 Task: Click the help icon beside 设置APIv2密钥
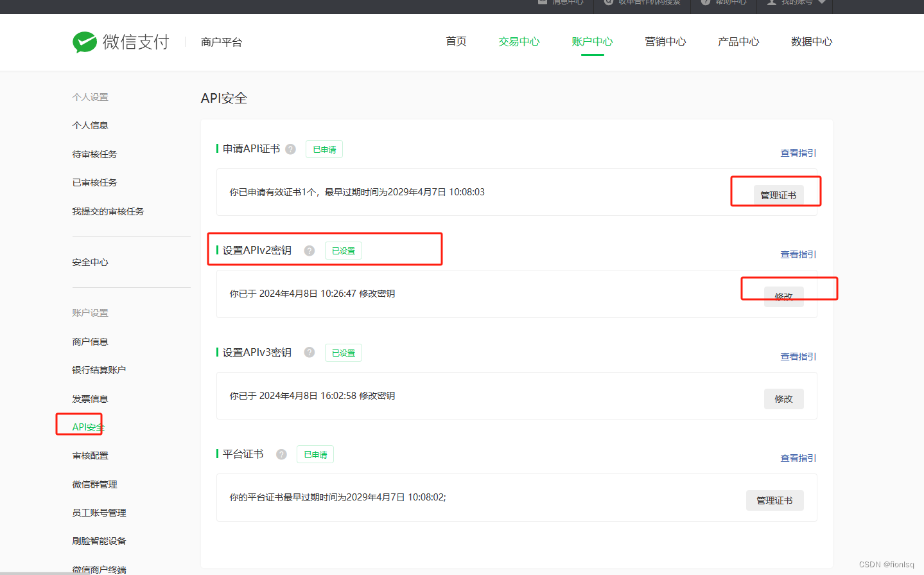tap(309, 251)
